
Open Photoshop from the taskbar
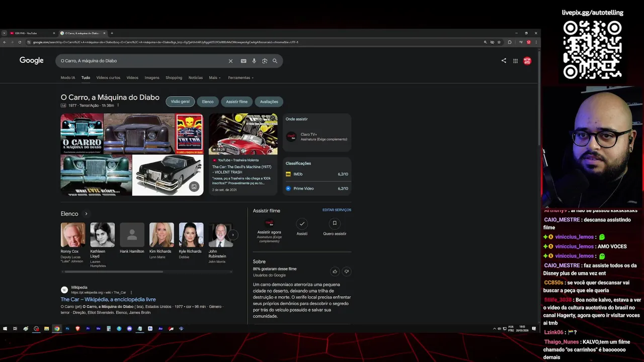(x=67, y=329)
